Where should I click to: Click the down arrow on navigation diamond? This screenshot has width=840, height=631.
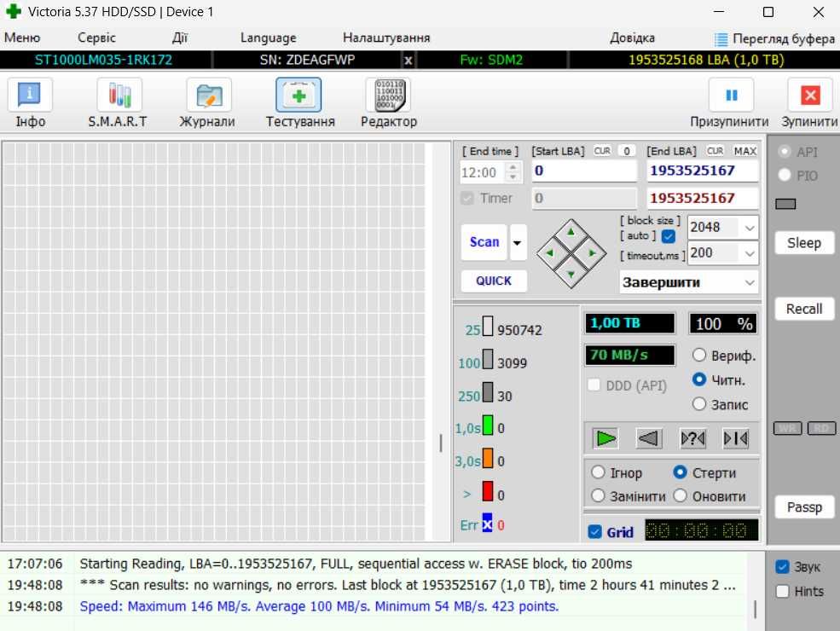(571, 275)
